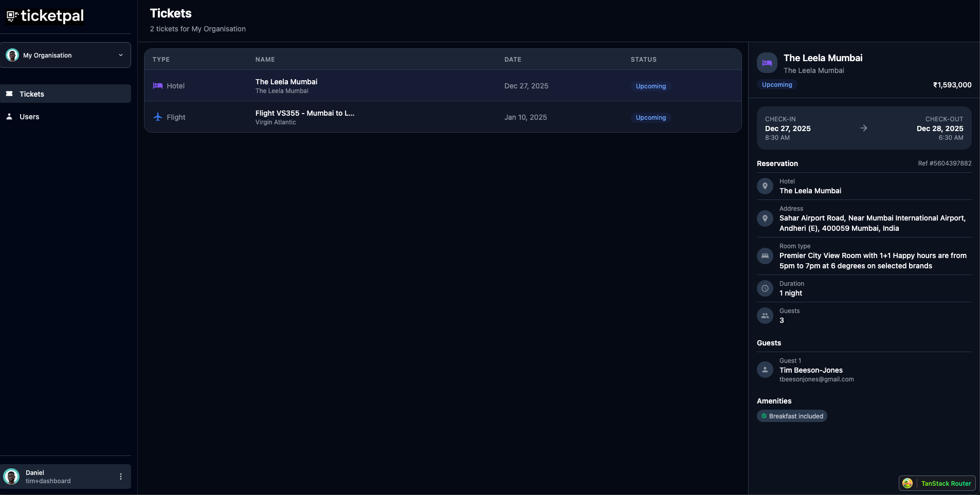Screen dimensions: 980x495
Task: Click the airplane icon on the Flight VS355 row
Action: pyautogui.click(x=158, y=117)
